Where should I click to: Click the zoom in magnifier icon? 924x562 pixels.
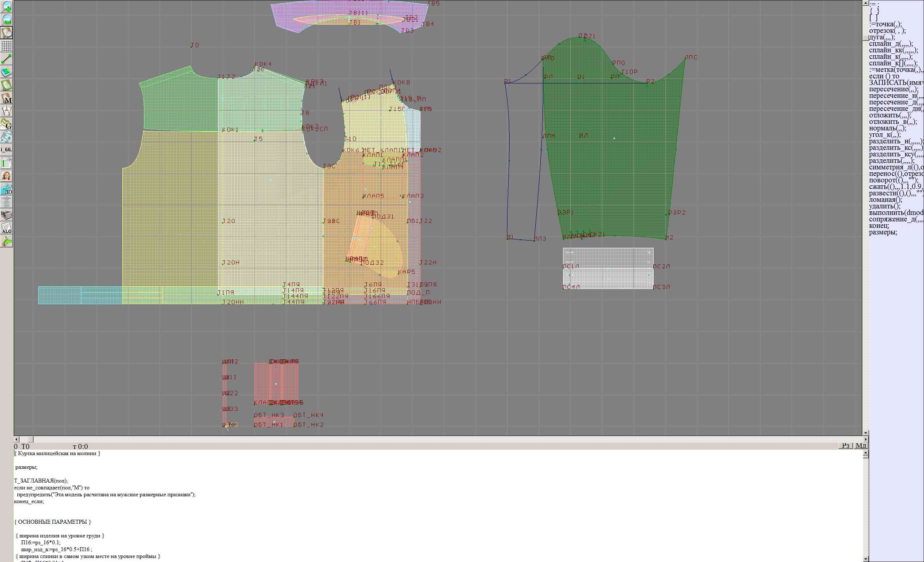click(x=6, y=7)
